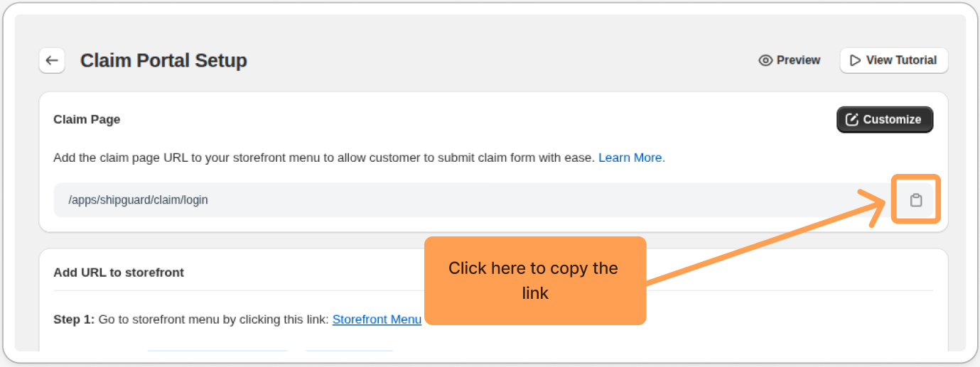Click the 'Go to storefront menu' instruction text
Viewport: 980px width, 367px height.
pos(213,319)
